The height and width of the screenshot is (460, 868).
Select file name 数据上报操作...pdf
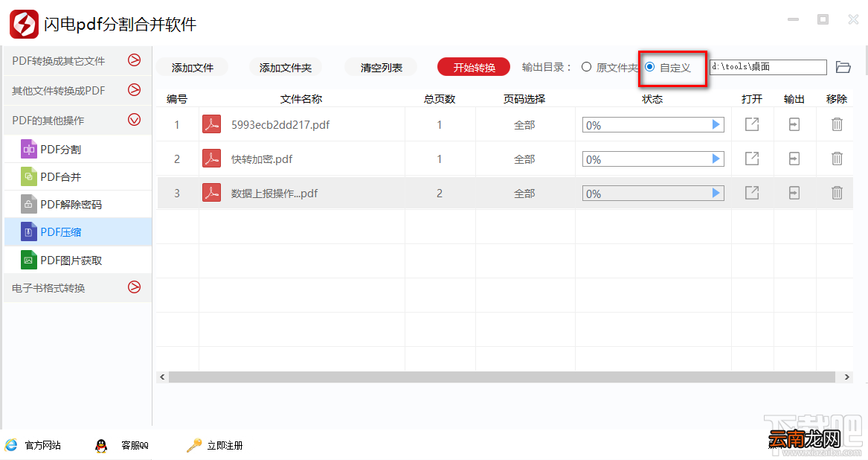tap(274, 194)
